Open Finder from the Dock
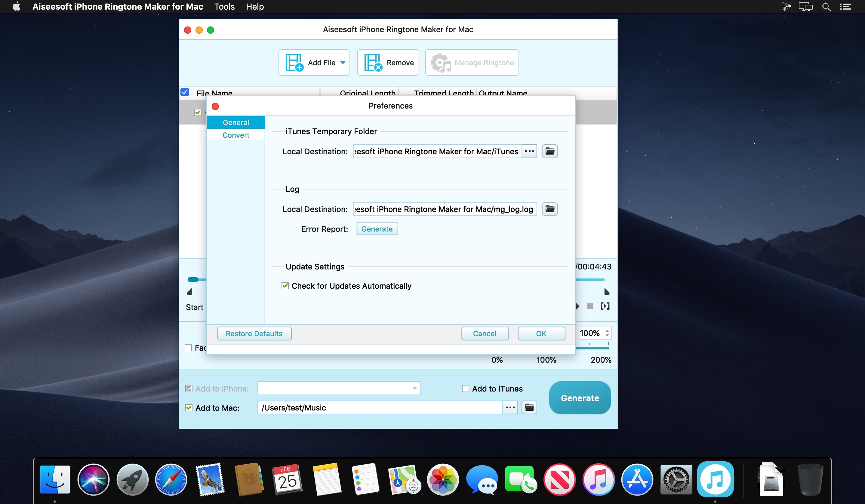865x504 pixels. pyautogui.click(x=55, y=479)
